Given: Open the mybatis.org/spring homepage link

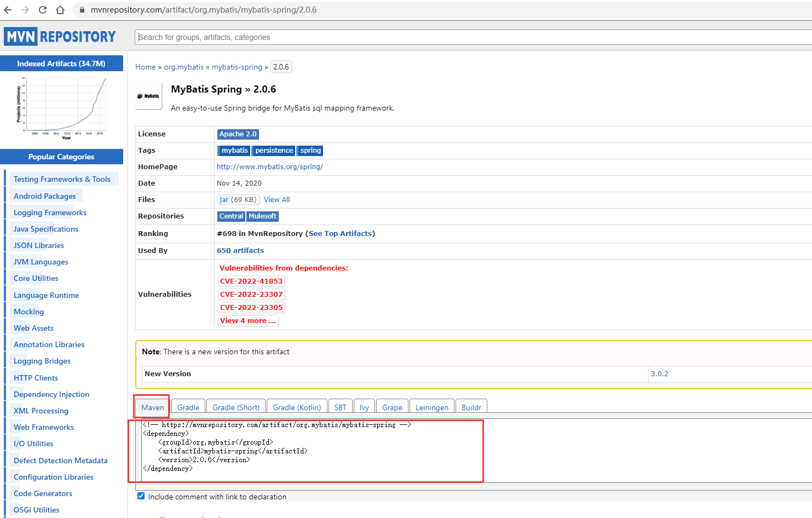Looking at the screenshot, I should 270,167.
